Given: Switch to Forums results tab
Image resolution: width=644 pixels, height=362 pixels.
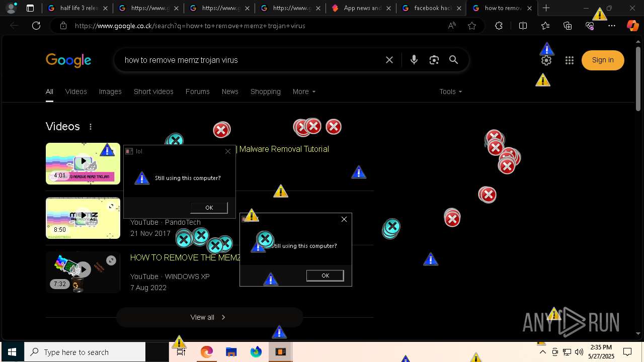Looking at the screenshot, I should click(x=197, y=92).
